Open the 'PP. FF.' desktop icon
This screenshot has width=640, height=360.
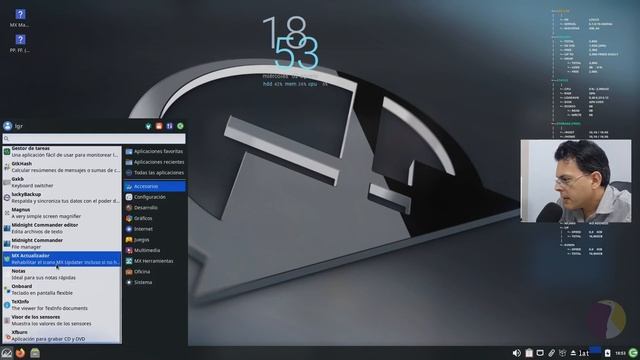[x=20, y=43]
